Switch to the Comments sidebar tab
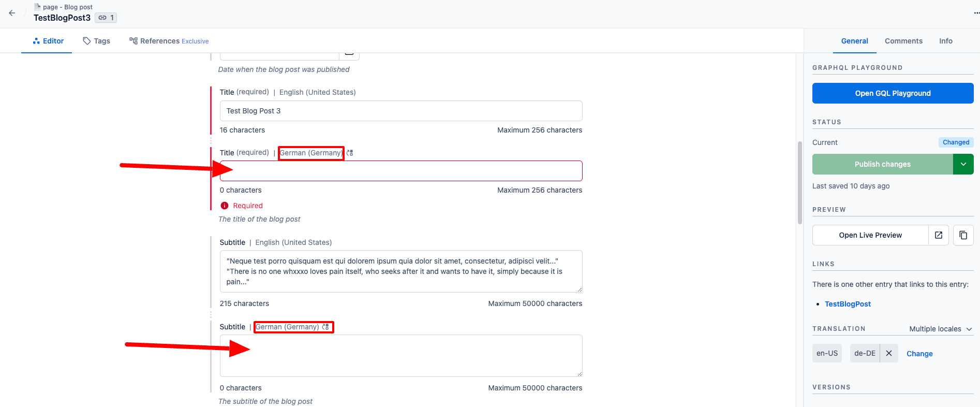The image size is (980, 407). coord(903,41)
